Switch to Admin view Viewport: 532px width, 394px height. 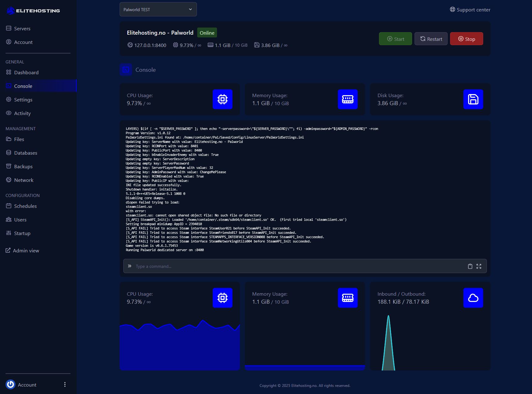[26, 251]
